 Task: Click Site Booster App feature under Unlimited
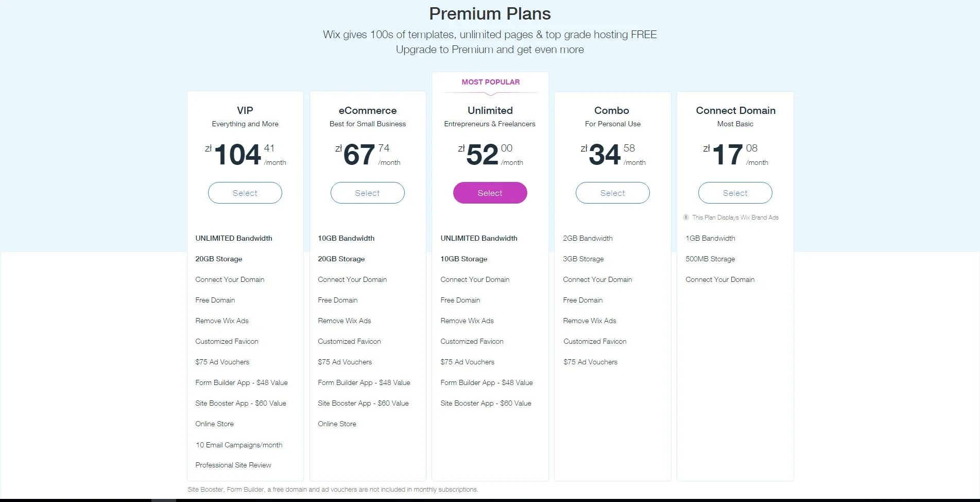tap(486, 403)
